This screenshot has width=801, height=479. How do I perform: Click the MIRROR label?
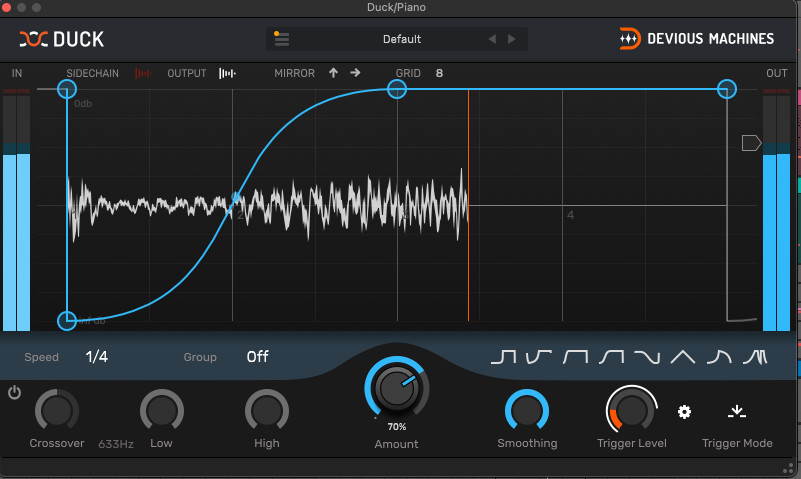coord(295,74)
